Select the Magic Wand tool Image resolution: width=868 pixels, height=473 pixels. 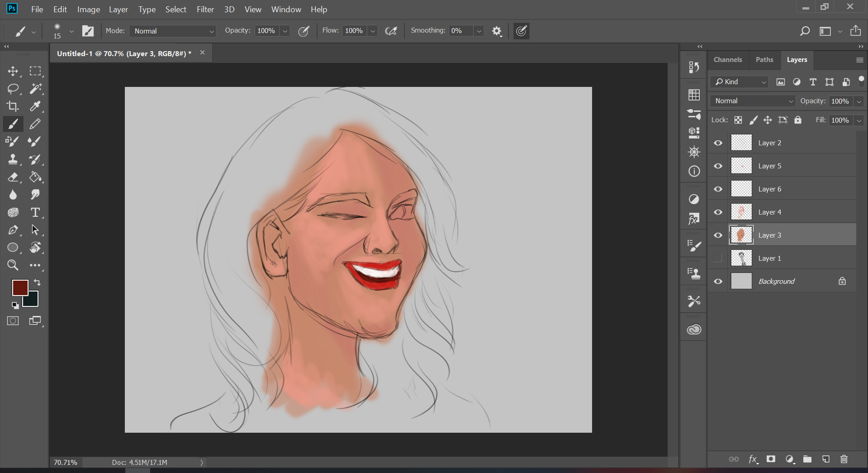35,89
